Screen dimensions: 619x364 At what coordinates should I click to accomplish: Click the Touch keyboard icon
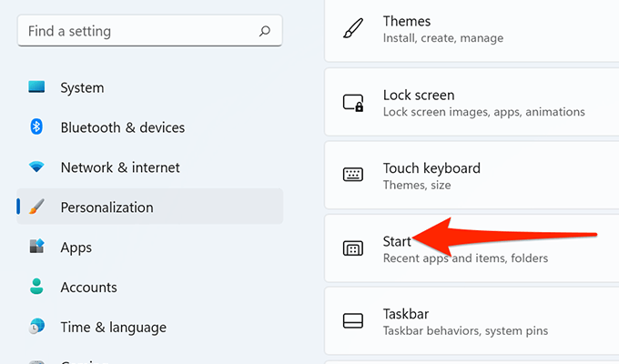353,176
